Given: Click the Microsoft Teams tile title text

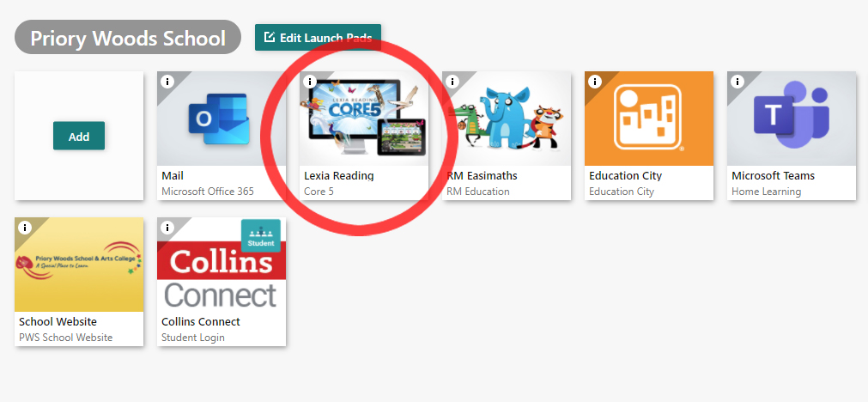Looking at the screenshot, I should click(x=773, y=175).
